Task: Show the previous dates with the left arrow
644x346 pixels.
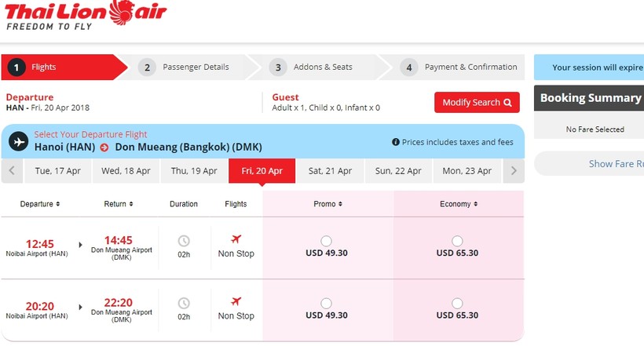Action: pos(12,171)
